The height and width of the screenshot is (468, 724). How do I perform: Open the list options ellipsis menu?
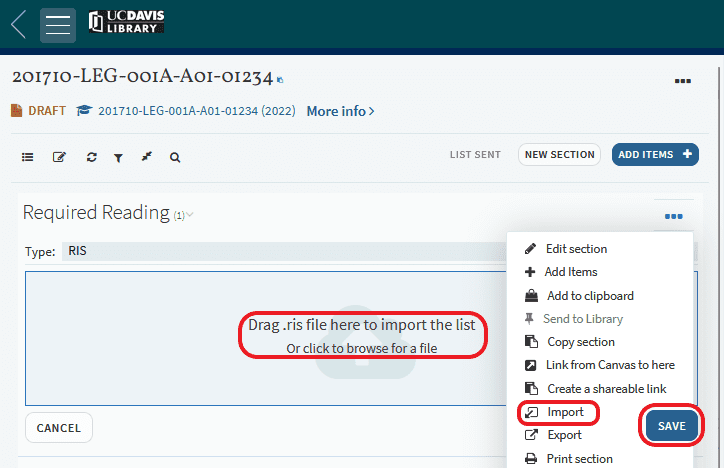click(x=683, y=81)
